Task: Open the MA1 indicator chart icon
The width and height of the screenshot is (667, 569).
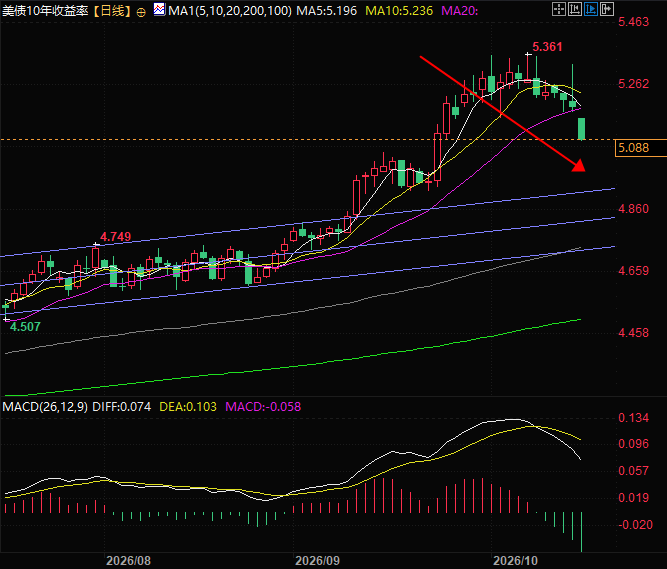Action: click(x=160, y=9)
